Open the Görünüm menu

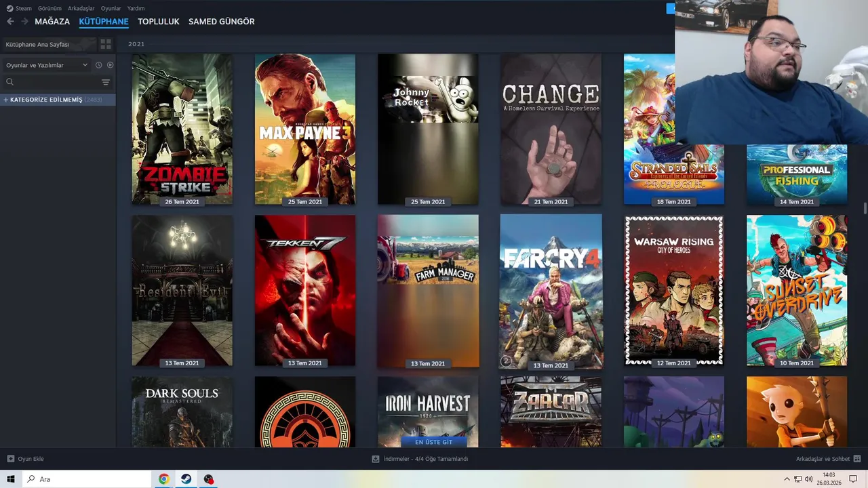pos(50,8)
